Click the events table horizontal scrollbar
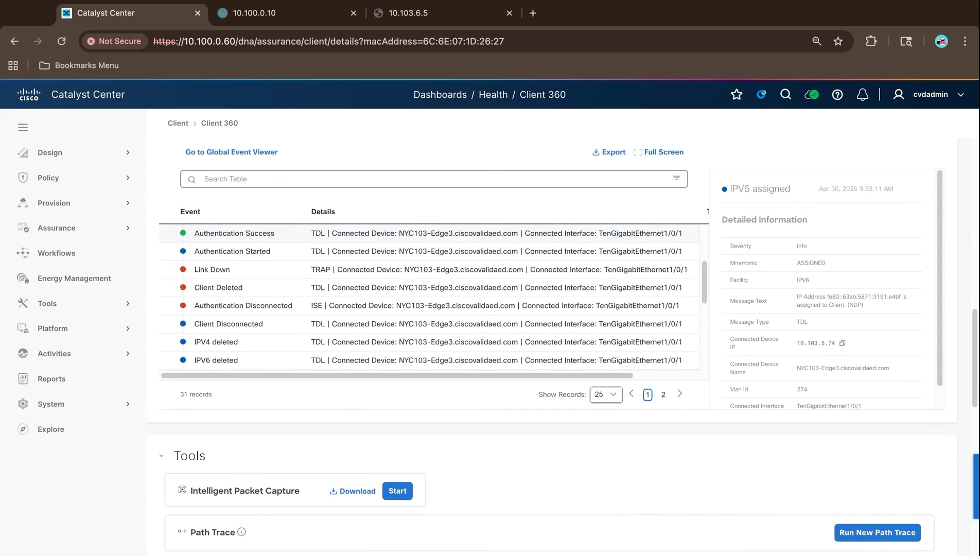 point(397,375)
